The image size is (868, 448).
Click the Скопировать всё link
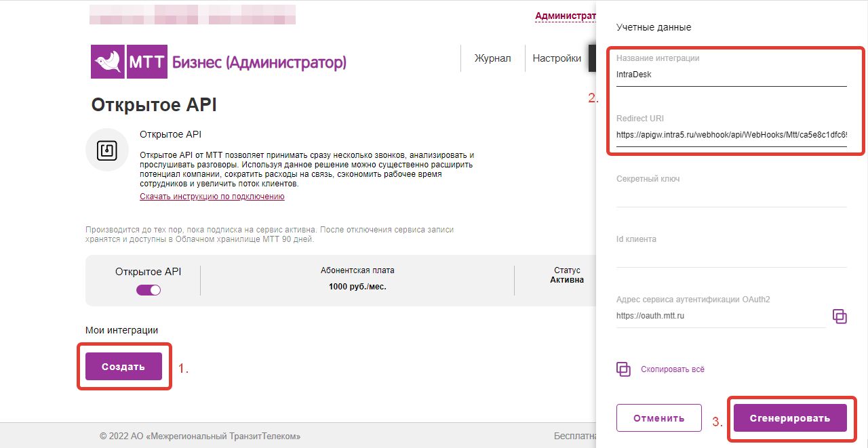click(673, 369)
